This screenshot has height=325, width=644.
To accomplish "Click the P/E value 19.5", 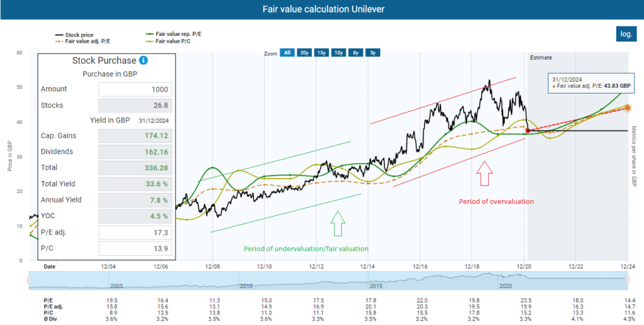I will click(112, 300).
